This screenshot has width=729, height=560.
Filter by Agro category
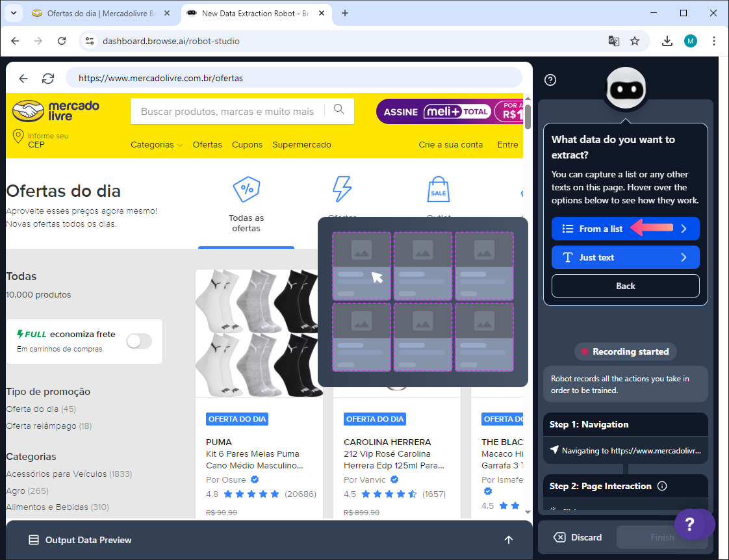coord(27,490)
